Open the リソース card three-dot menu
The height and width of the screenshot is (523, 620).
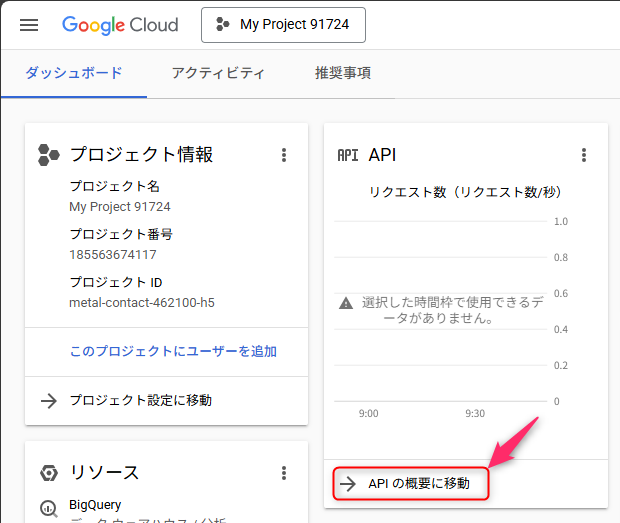284,473
